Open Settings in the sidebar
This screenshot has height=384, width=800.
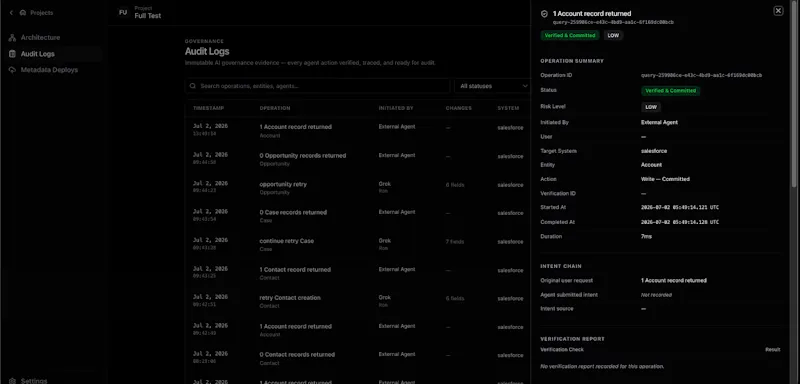[34, 380]
